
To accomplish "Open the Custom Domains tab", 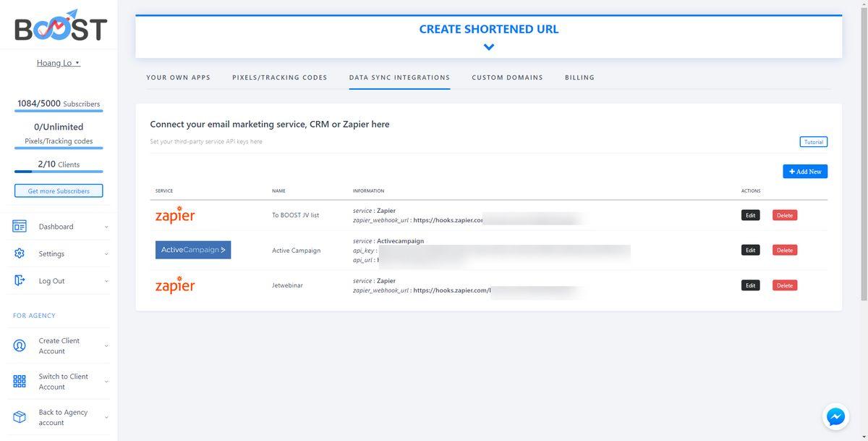I will (507, 77).
